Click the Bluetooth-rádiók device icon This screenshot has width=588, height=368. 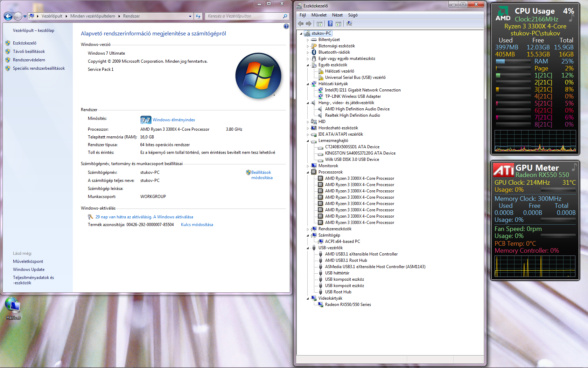[314, 52]
